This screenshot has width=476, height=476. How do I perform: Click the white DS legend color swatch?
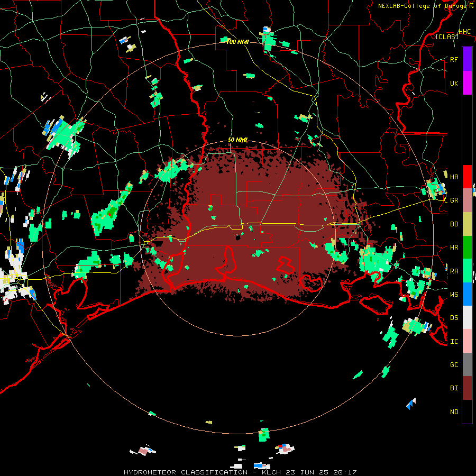(467, 317)
